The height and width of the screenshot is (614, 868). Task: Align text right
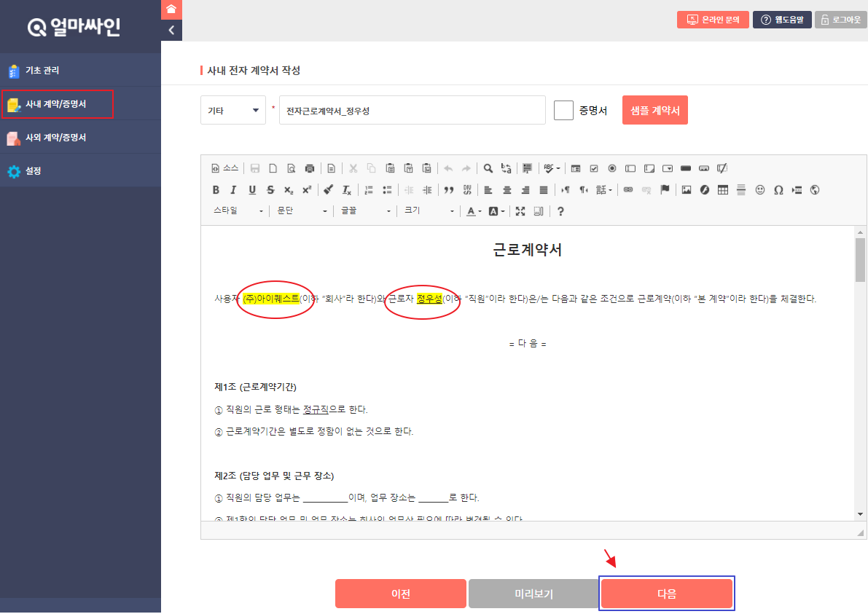(x=525, y=189)
